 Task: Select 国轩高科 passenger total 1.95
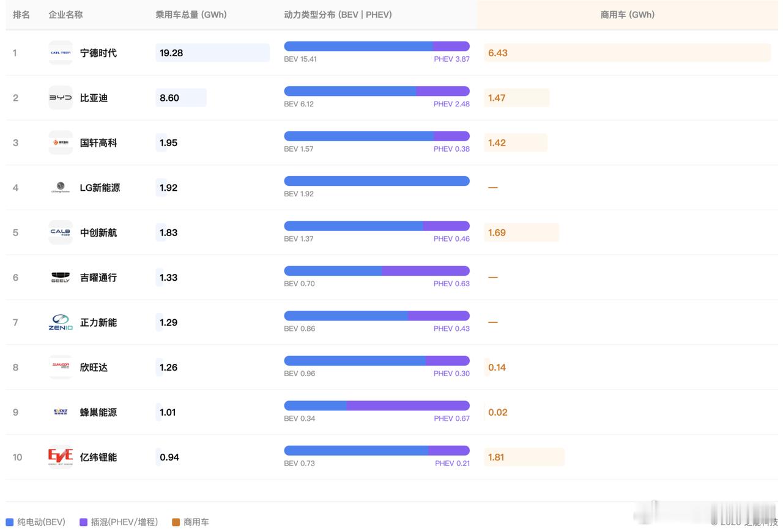point(169,143)
